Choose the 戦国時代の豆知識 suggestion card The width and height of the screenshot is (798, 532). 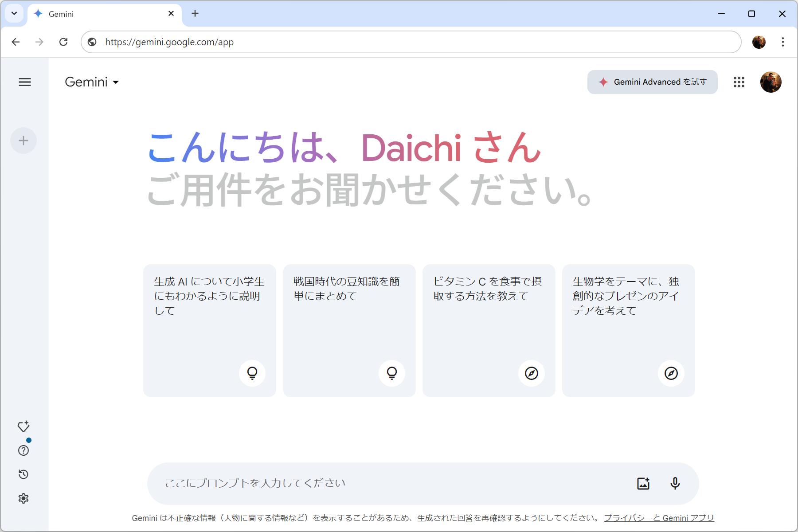(349, 331)
